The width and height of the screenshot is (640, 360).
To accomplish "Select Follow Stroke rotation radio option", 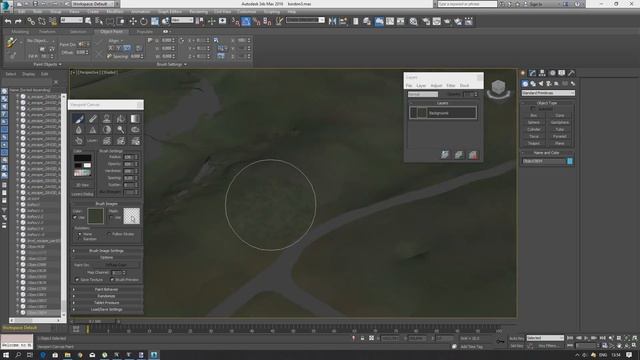I will (x=109, y=234).
